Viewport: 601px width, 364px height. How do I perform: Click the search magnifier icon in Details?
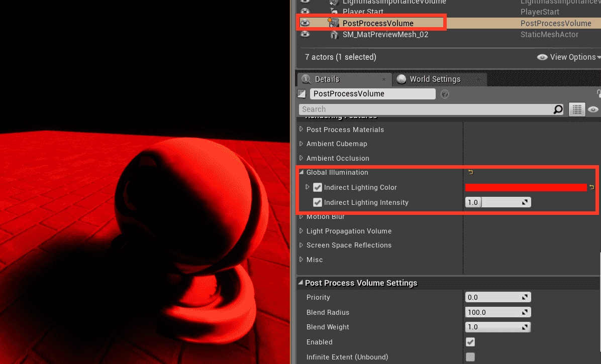pos(558,109)
